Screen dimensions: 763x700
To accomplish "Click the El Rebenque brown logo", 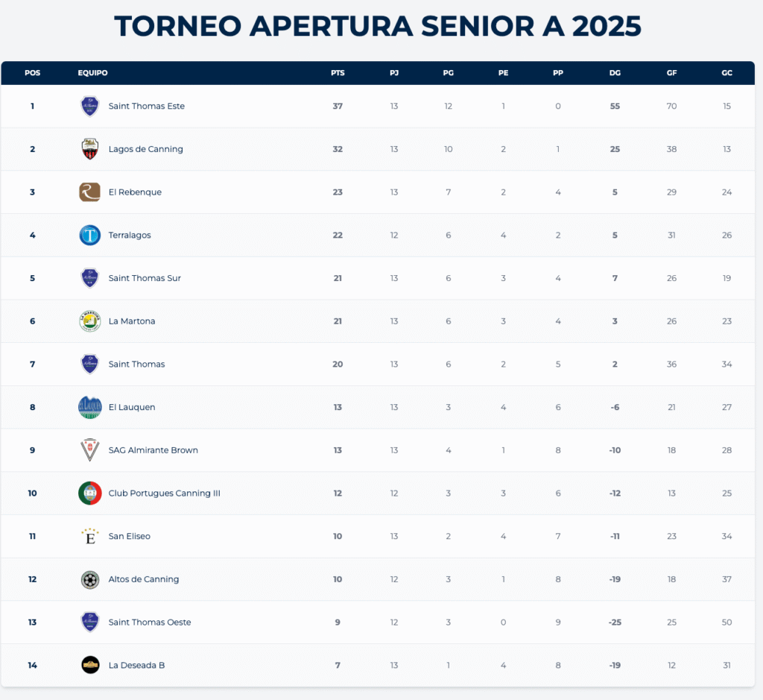I will [90, 192].
